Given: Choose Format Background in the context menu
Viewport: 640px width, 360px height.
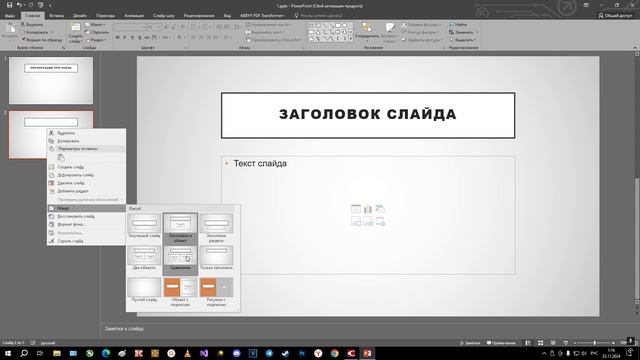Looking at the screenshot, I should click(87, 224).
